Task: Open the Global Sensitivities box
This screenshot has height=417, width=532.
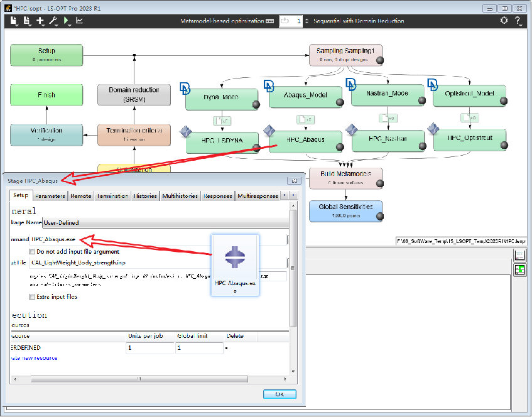Action: 345,211
